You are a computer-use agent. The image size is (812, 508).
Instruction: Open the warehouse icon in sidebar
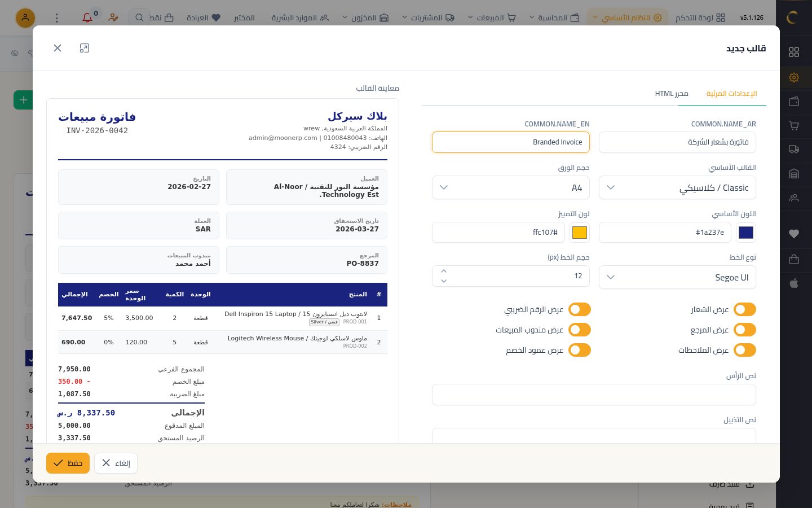794,174
